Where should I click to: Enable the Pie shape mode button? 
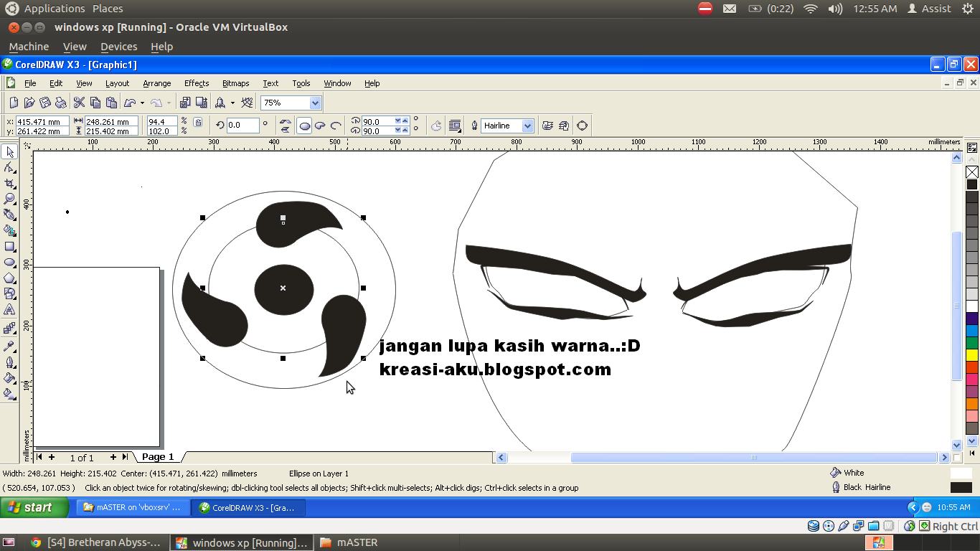(320, 126)
